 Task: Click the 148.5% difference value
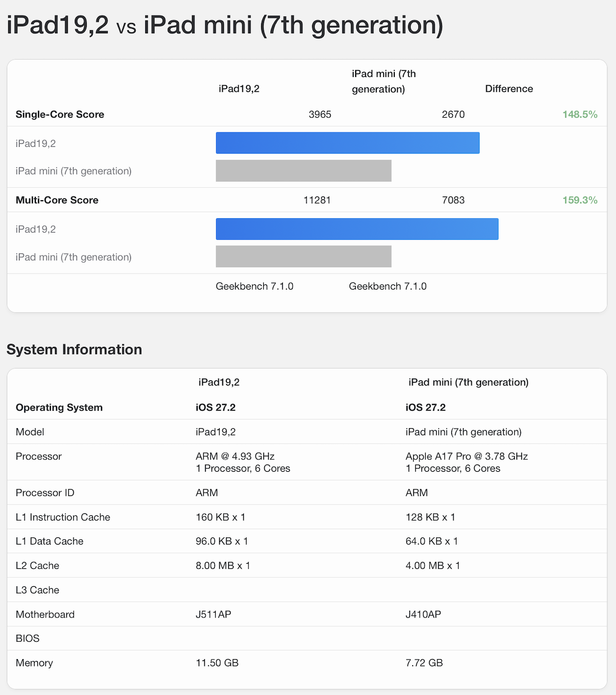[x=580, y=114]
